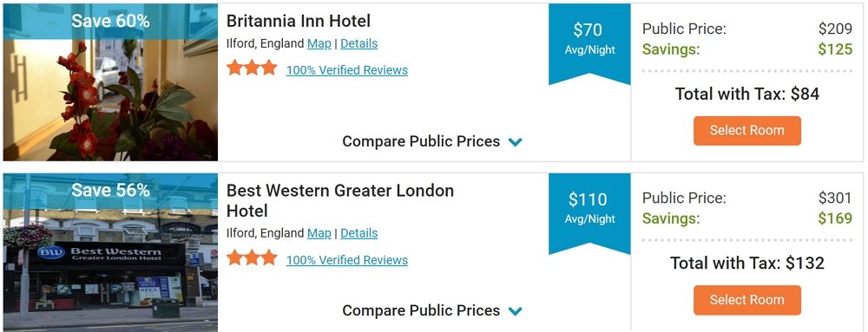Click the Save 60% banner badge
The image size is (868, 332).
(110, 21)
